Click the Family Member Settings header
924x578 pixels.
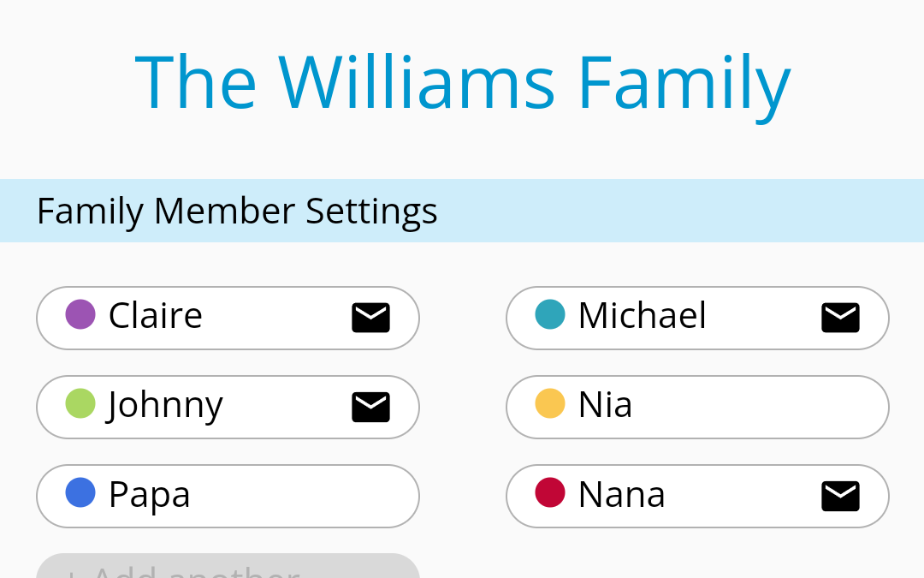[237, 211]
